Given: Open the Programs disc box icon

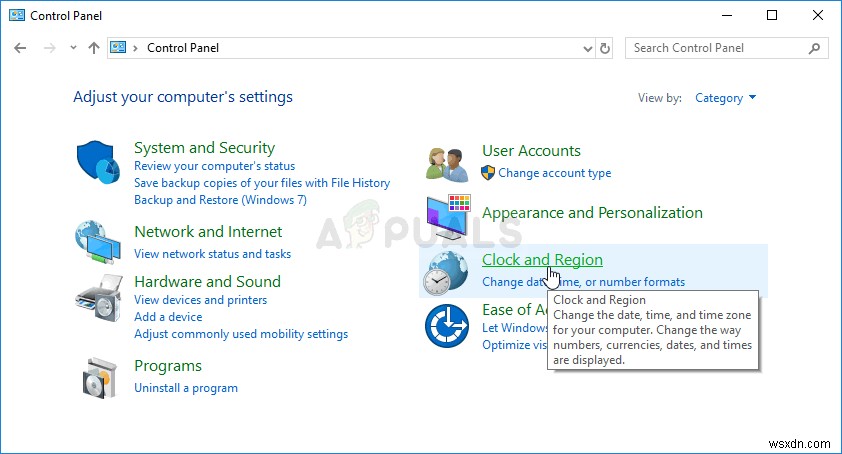Looking at the screenshot, I should point(99,378).
